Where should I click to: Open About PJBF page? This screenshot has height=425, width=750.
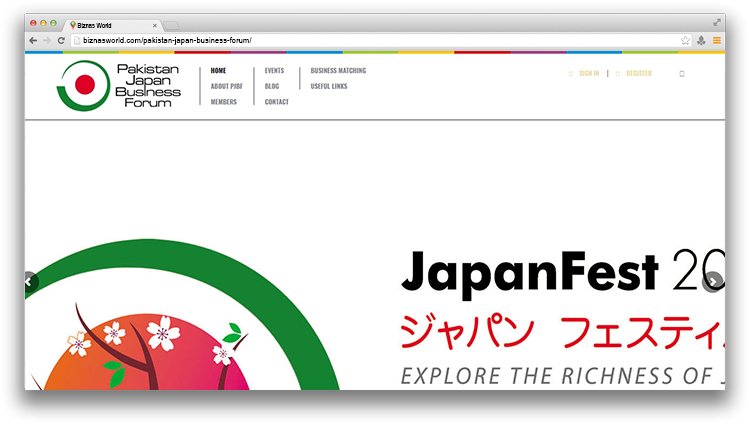click(225, 86)
